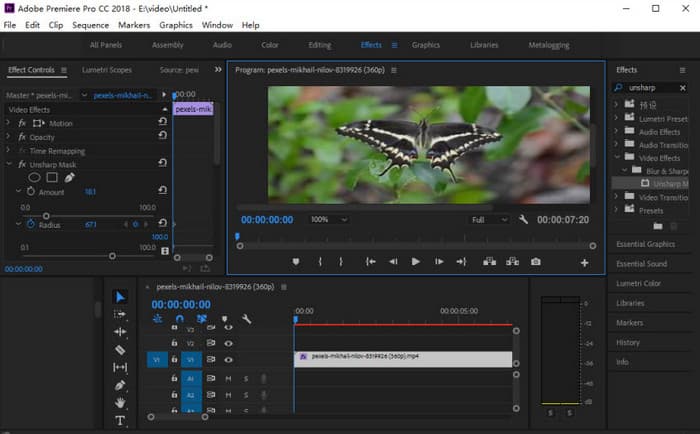The image size is (700, 434).
Task: Switch to Editing workspace
Action: click(320, 45)
